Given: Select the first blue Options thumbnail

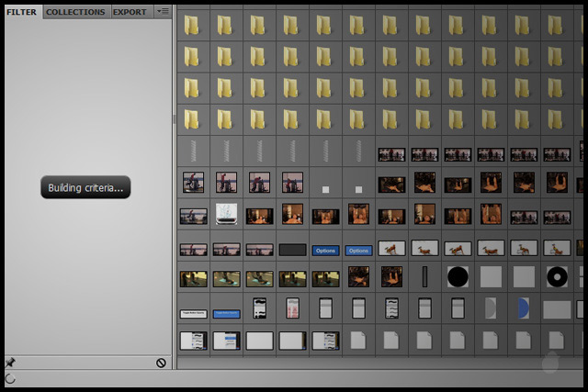Looking at the screenshot, I should 325,250.
